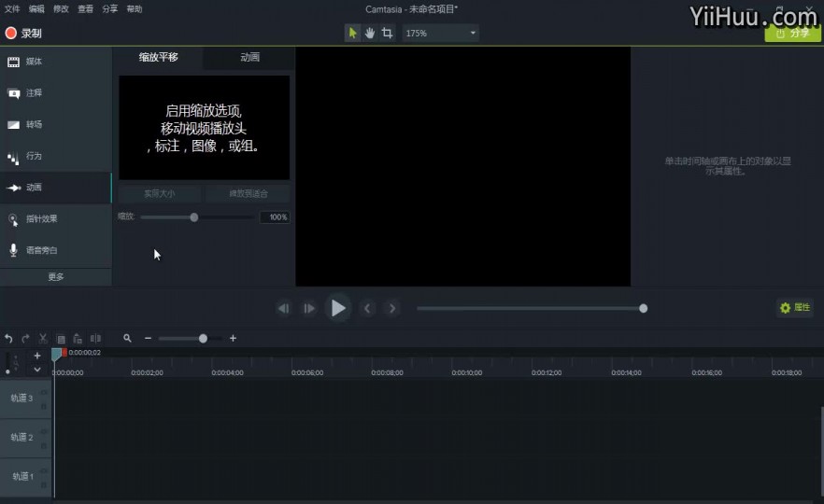Zoom out the timeline with minus
This screenshot has width=824, height=504.
pyautogui.click(x=149, y=339)
